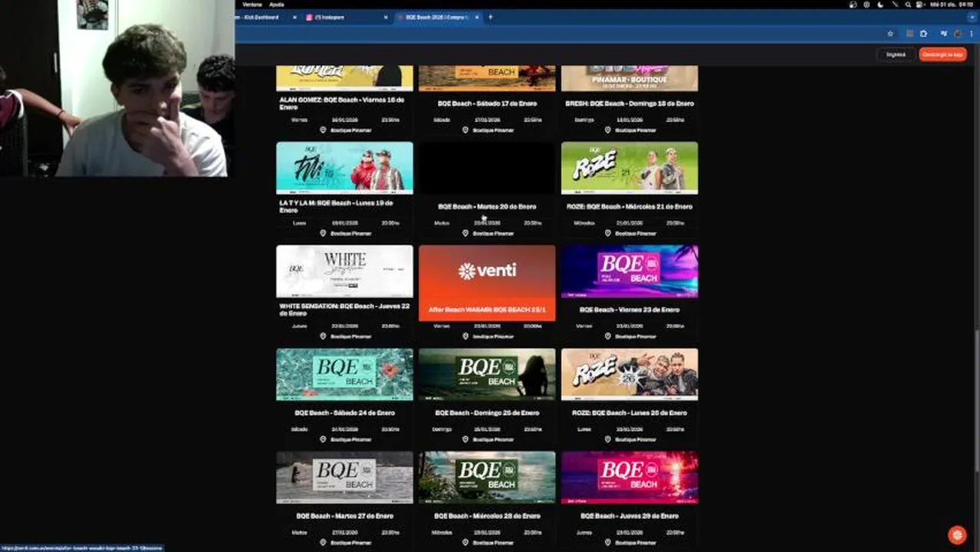The width and height of the screenshot is (980, 552).
Task: Click location pin under Viernes 23 de Enero event
Action: pos(608,337)
